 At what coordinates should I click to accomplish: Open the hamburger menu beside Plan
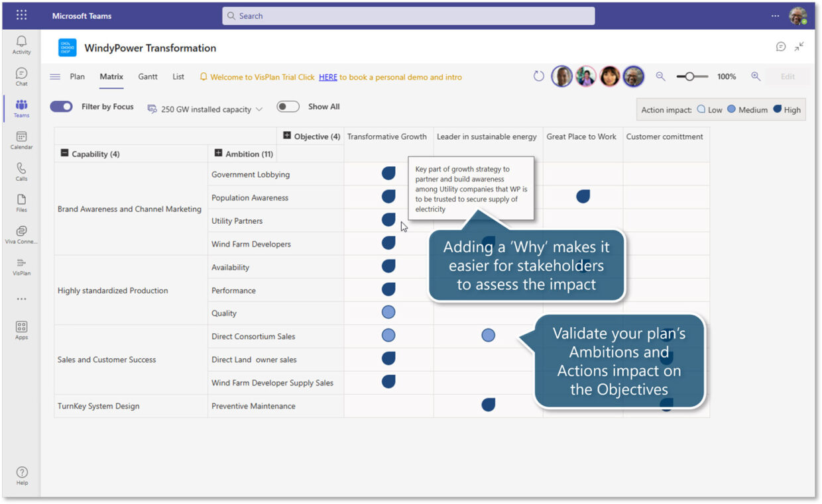click(x=54, y=76)
